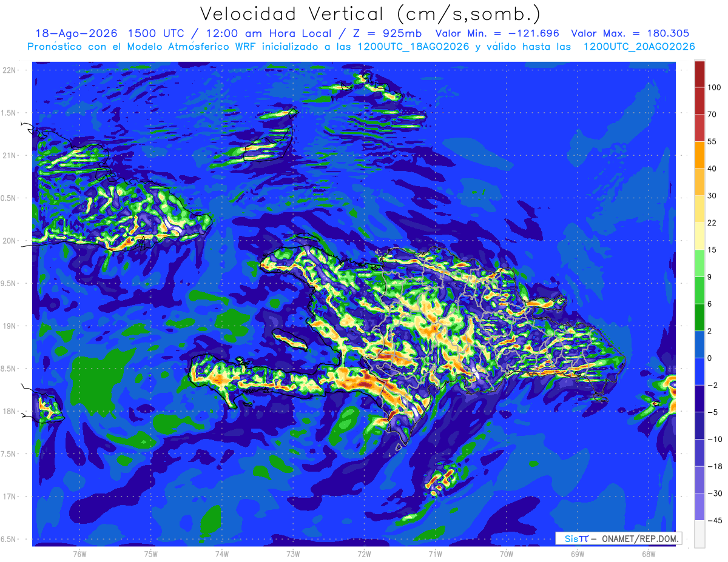
Task: Click the '9.5N' latitude axis label
Action: (x=9, y=284)
